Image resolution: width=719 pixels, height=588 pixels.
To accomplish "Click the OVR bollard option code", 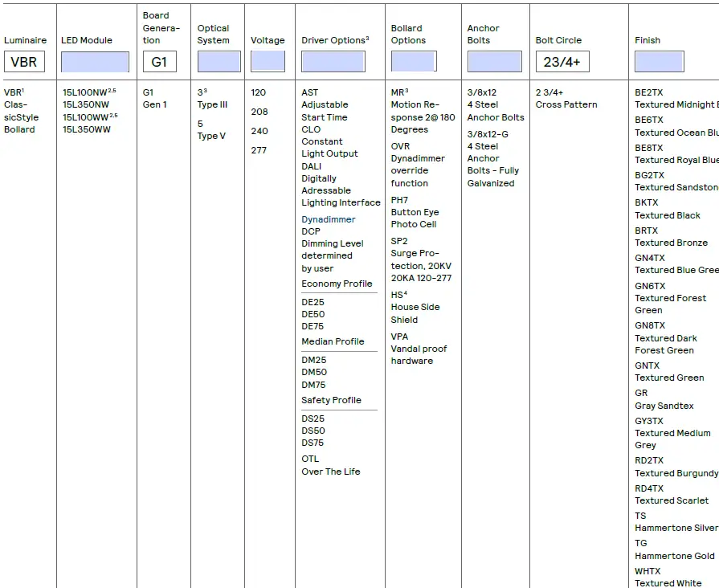I will (x=400, y=146).
